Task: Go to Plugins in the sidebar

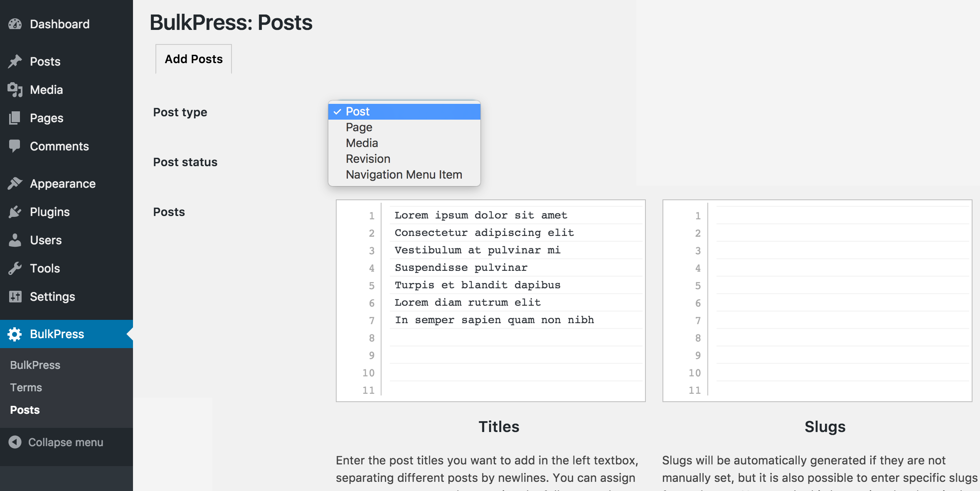Action: click(x=66, y=212)
